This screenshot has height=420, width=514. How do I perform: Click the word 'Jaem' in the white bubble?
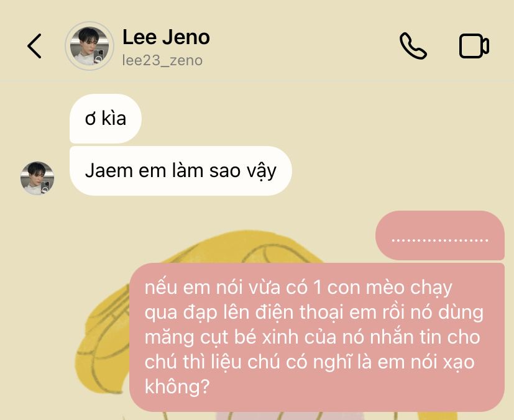point(109,171)
